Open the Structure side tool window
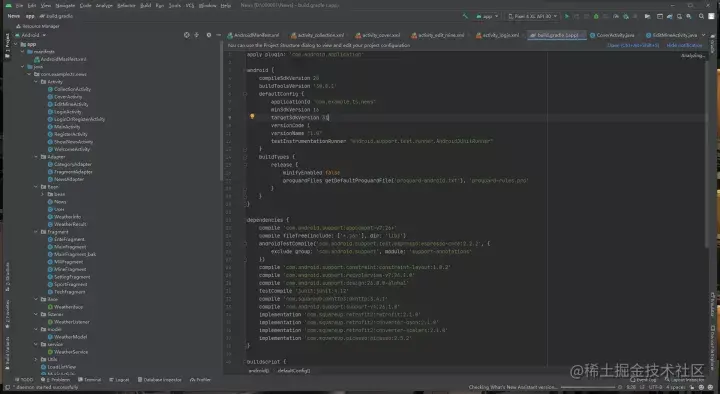The width and height of the screenshot is (720, 394). (7, 276)
